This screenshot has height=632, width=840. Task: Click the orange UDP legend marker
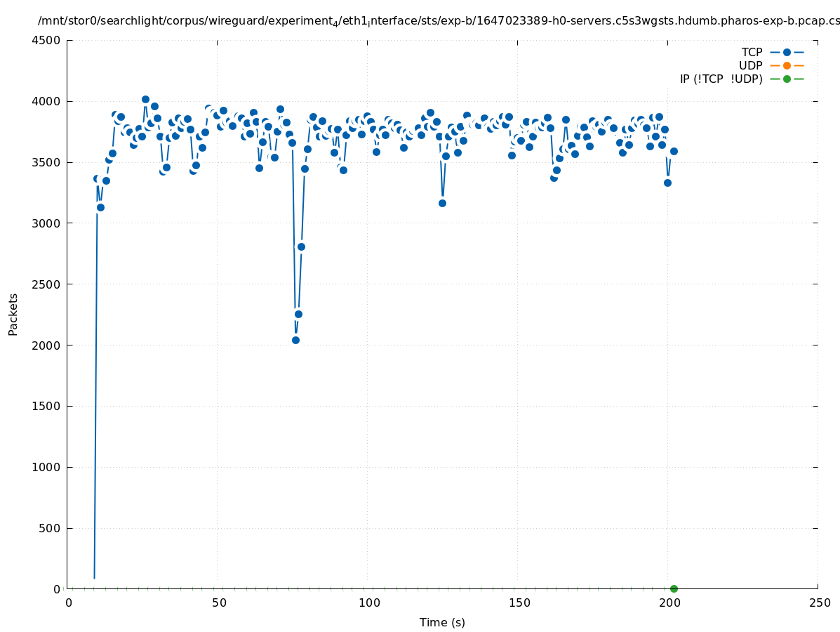(x=787, y=66)
